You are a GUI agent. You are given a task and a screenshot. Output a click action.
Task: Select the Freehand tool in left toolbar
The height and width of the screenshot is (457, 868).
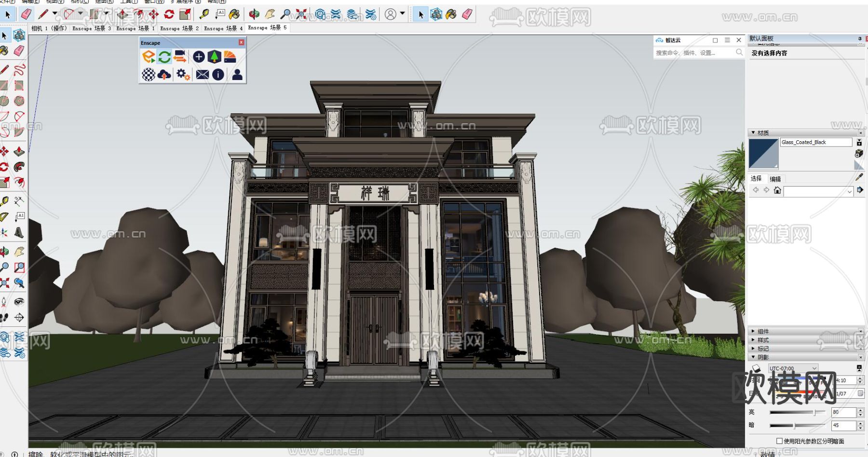click(19, 70)
